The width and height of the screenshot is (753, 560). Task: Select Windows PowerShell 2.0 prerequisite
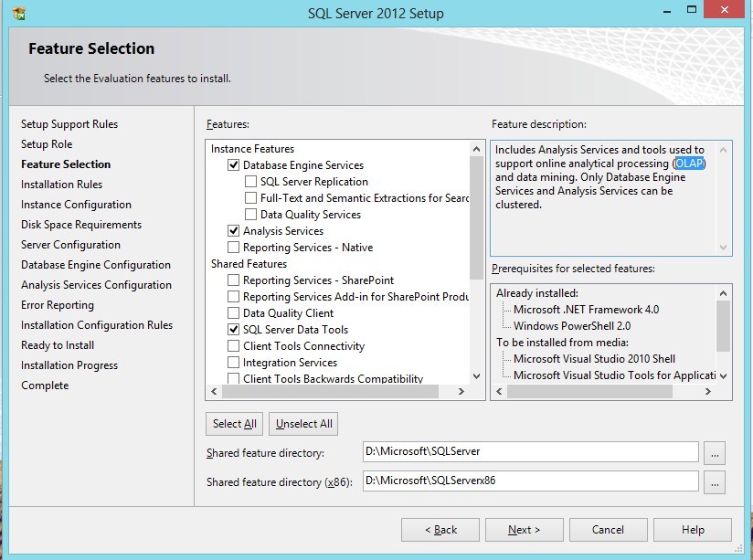point(572,325)
